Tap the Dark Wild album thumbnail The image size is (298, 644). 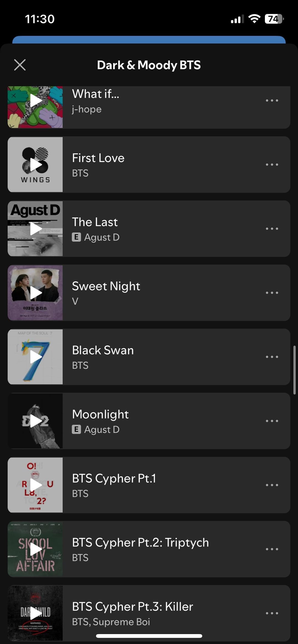tap(36, 613)
